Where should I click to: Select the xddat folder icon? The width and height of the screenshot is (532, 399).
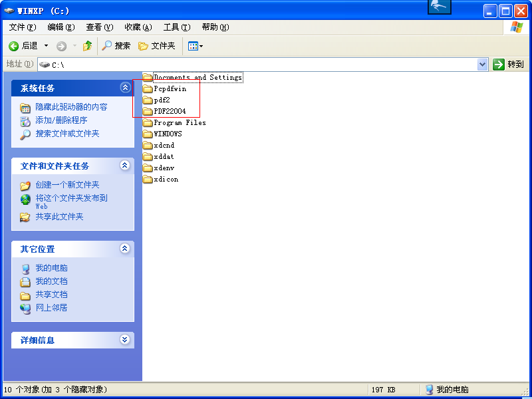(148, 157)
